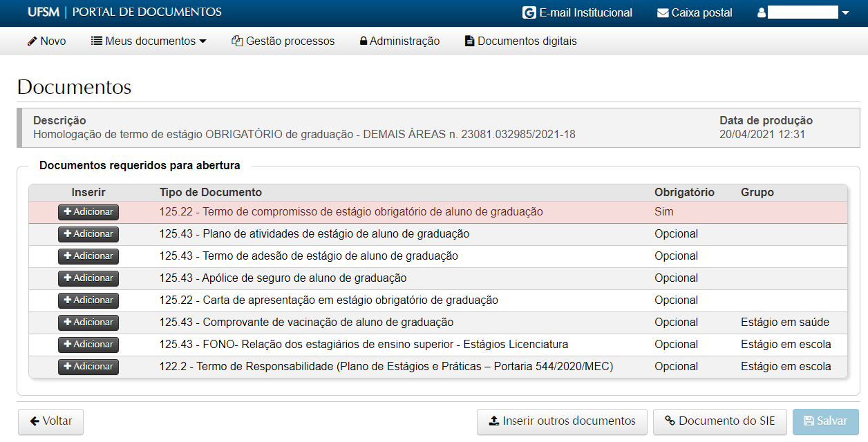868x442 pixels.
Task: Click the Documento do SIE button
Action: (719, 421)
